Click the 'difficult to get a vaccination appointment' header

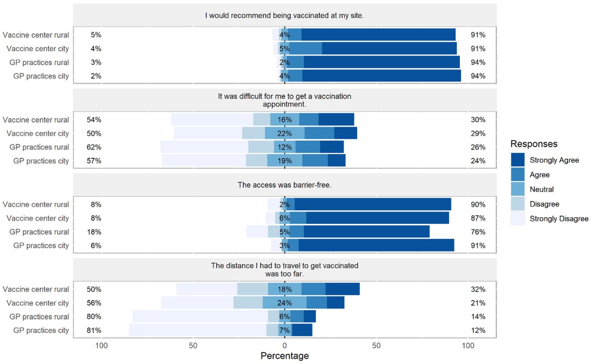(284, 100)
